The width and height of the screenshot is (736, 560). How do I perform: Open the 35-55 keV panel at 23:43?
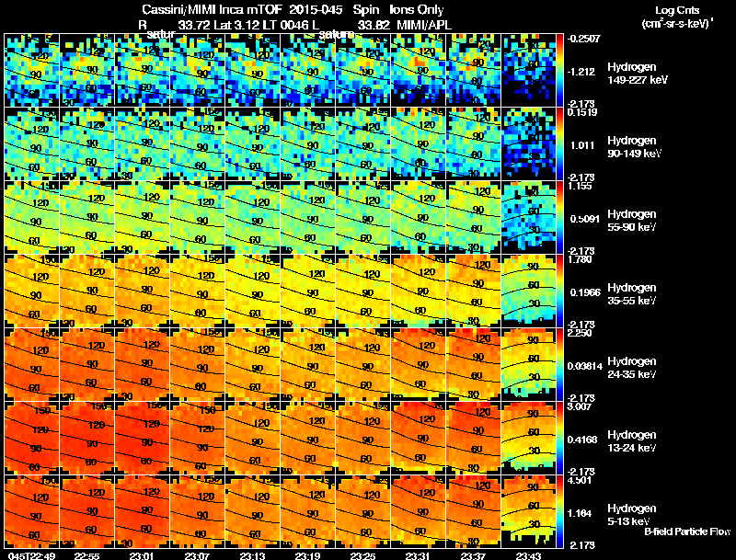click(x=528, y=291)
